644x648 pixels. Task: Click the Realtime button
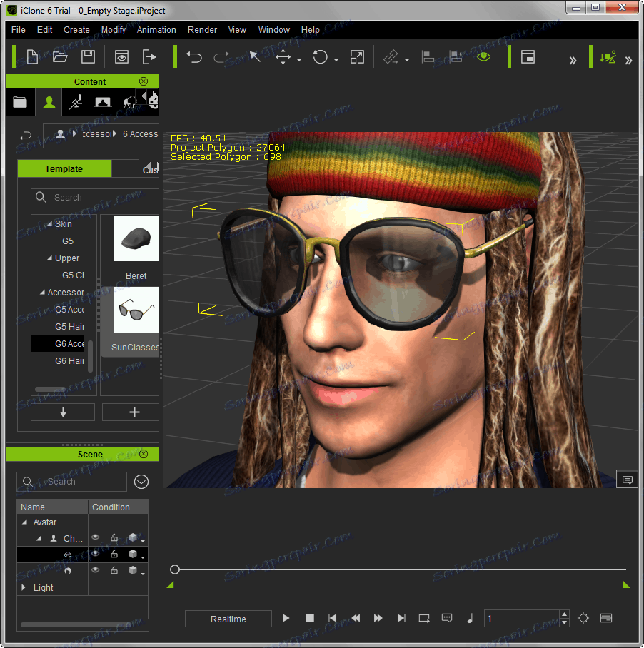228,619
